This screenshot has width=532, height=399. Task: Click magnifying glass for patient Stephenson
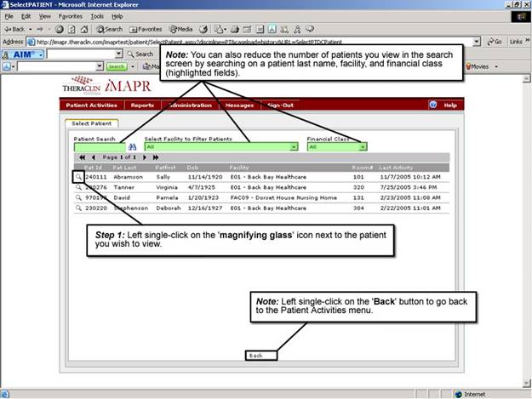(77, 208)
